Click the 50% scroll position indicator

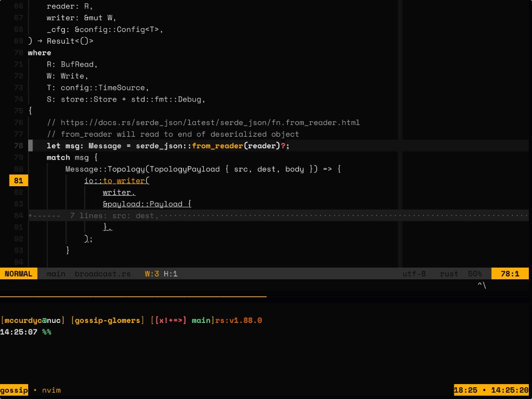(x=475, y=274)
